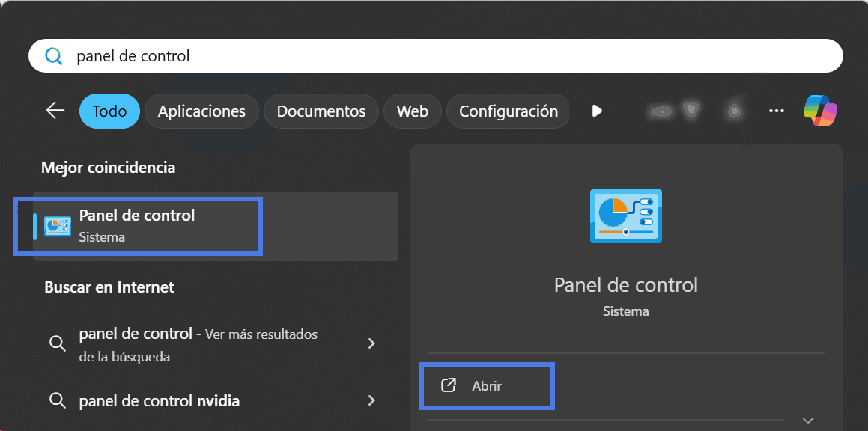
Task: Switch to the Aplicaciones tab
Action: pyautogui.click(x=201, y=111)
